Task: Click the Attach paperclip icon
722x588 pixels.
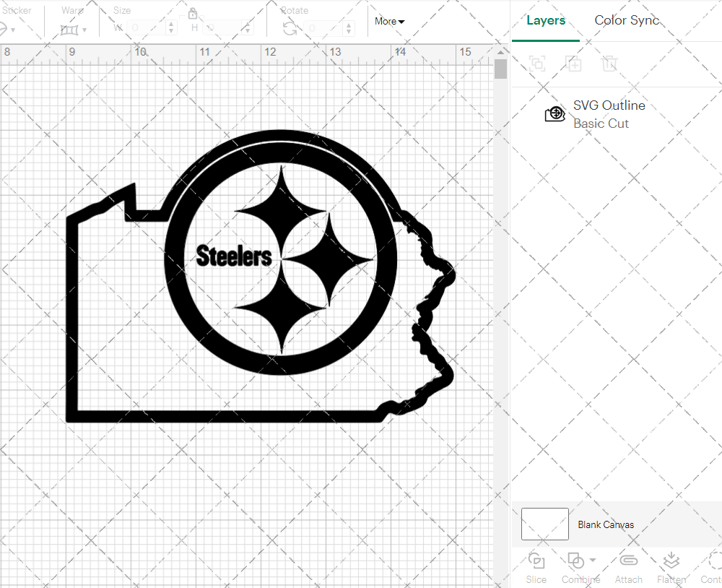Action: (x=628, y=561)
